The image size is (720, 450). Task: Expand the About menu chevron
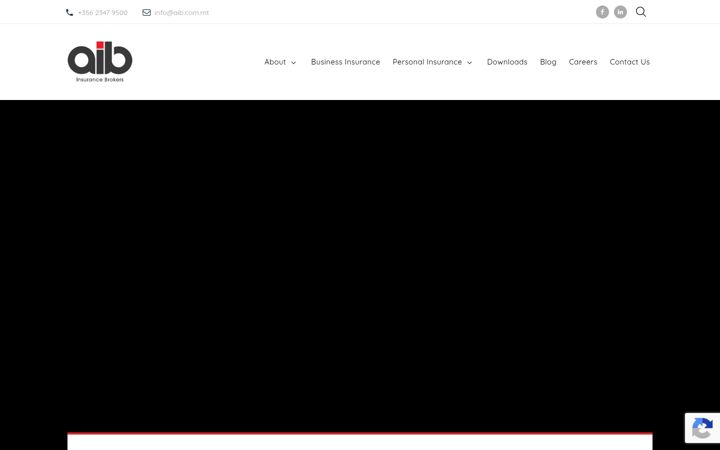pyautogui.click(x=293, y=62)
